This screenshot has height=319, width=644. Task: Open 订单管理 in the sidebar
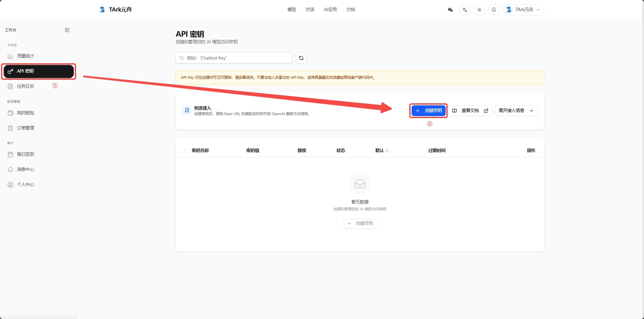coord(39,128)
